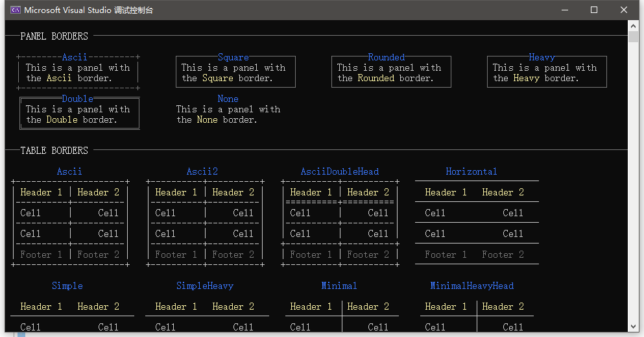This screenshot has width=644, height=337.
Task: Click the 'None' panel title
Action: (x=228, y=99)
